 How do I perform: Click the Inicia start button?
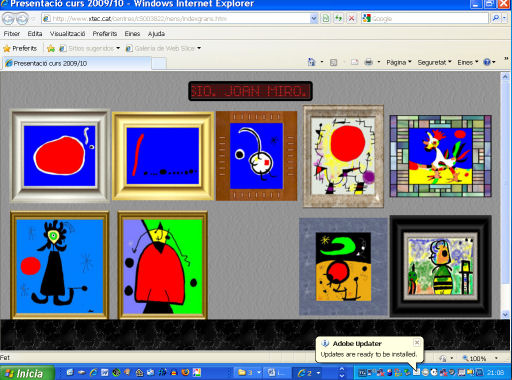pos(27,373)
